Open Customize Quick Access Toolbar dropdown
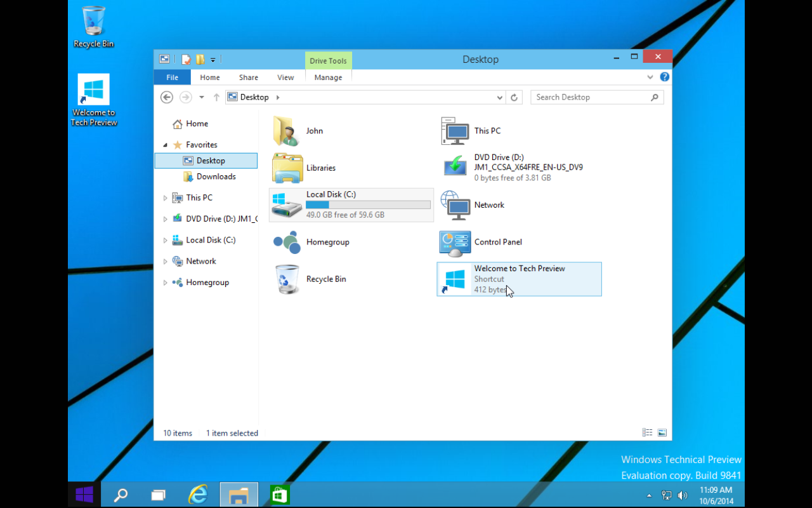Viewport: 812px width, 508px height. (213, 60)
